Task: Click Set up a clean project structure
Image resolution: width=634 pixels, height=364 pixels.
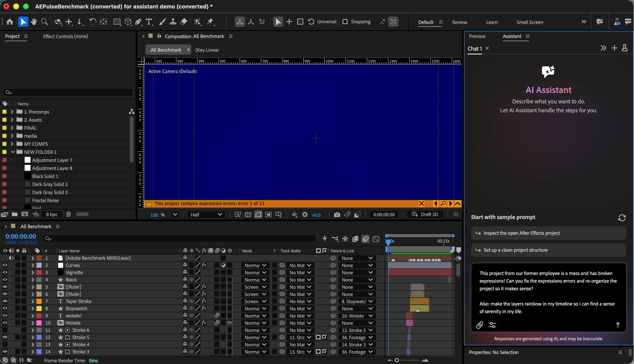Action: click(x=548, y=250)
